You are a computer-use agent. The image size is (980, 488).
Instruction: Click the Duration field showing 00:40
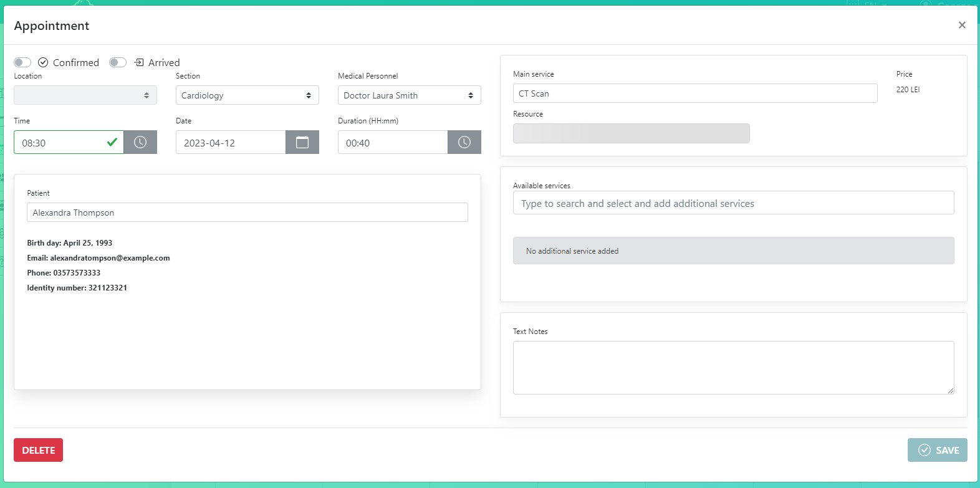point(393,143)
